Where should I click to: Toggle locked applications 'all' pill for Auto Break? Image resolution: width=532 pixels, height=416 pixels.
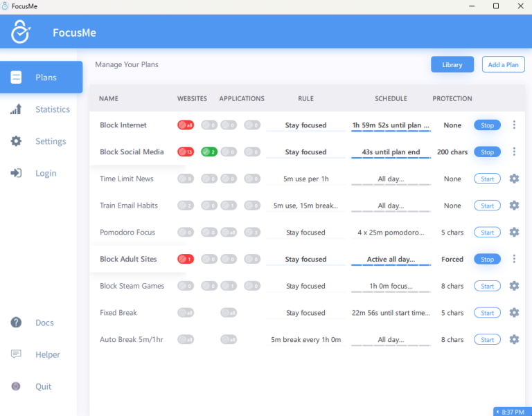tap(229, 339)
